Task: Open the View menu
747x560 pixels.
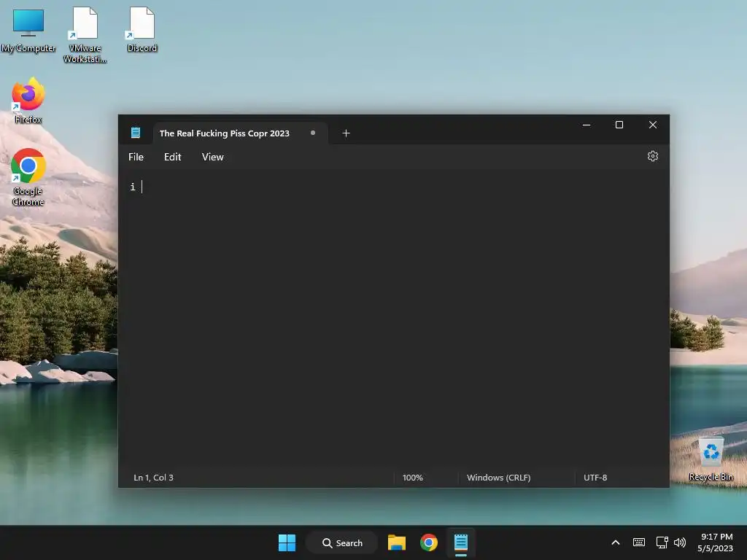Action: [212, 157]
